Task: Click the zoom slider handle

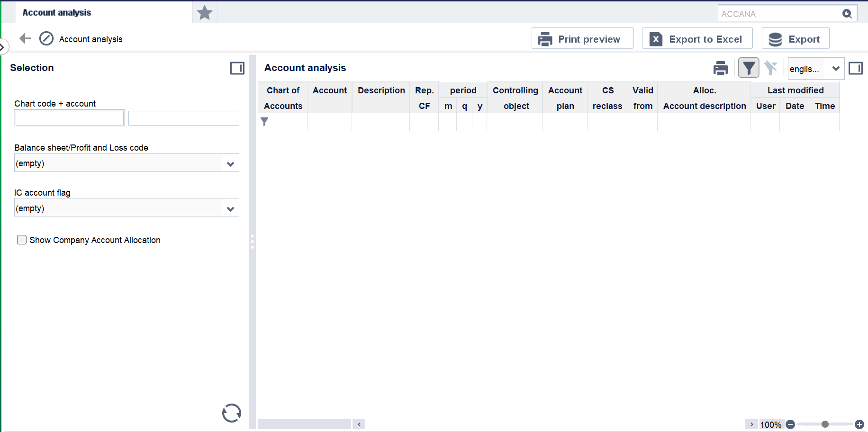Action: 825,424
